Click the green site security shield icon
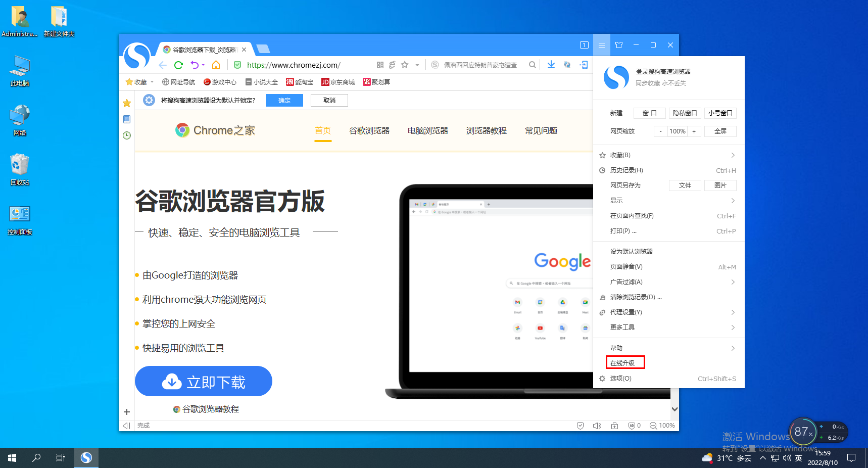The height and width of the screenshot is (468, 868). tap(237, 65)
